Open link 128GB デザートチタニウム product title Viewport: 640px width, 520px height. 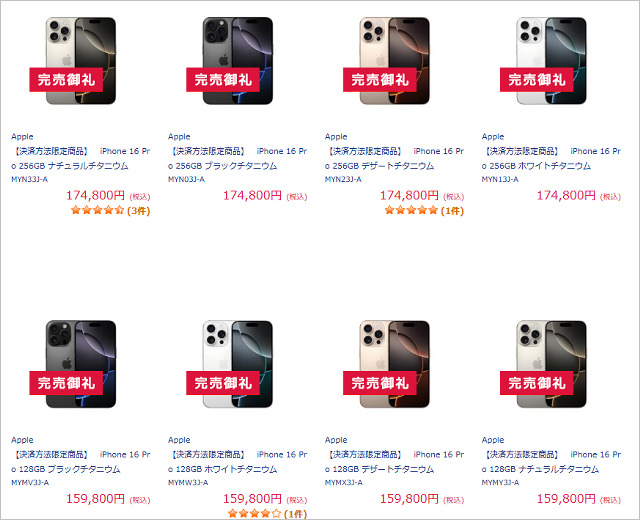tap(394, 462)
